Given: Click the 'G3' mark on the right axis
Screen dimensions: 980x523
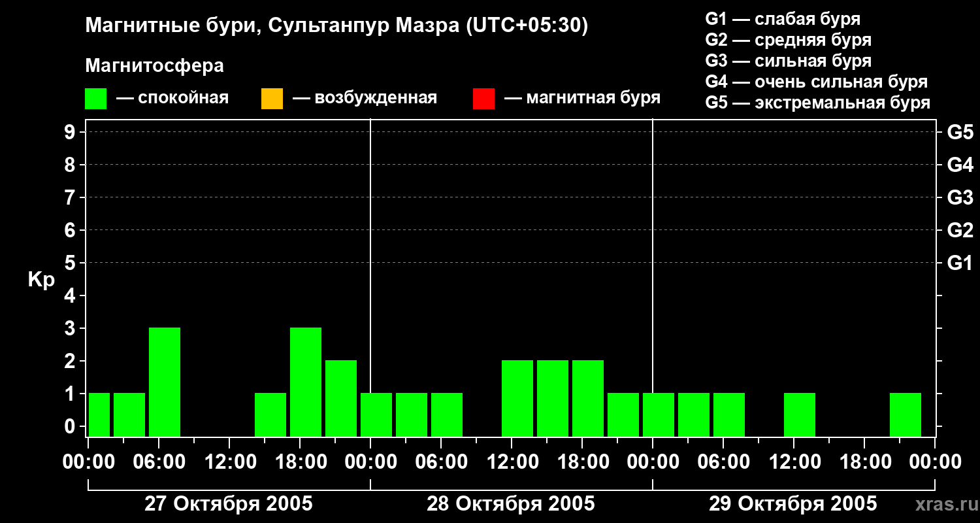Looking at the screenshot, I should (960, 197).
